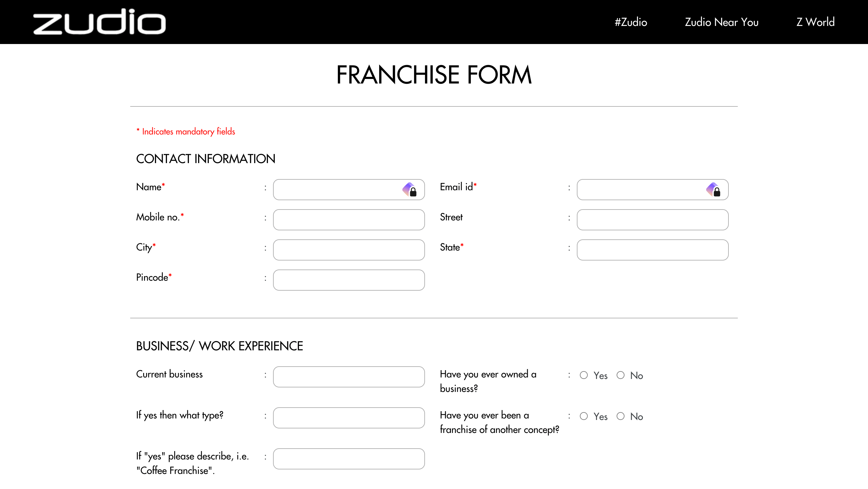Image resolution: width=868 pixels, height=489 pixels.
Task: Select the State input box
Action: tap(653, 250)
